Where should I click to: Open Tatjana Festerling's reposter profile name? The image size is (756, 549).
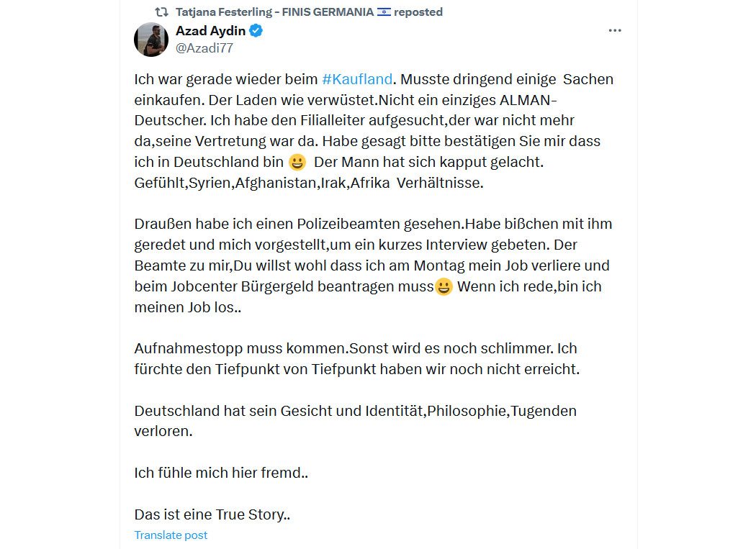pos(275,12)
